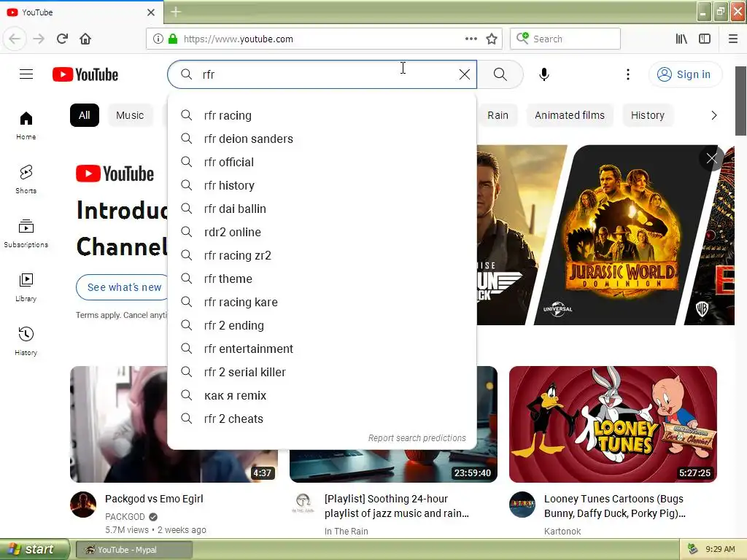Choose suggestion 'rfr 2 ending'
The width and height of the screenshot is (747, 560).
click(x=322, y=325)
